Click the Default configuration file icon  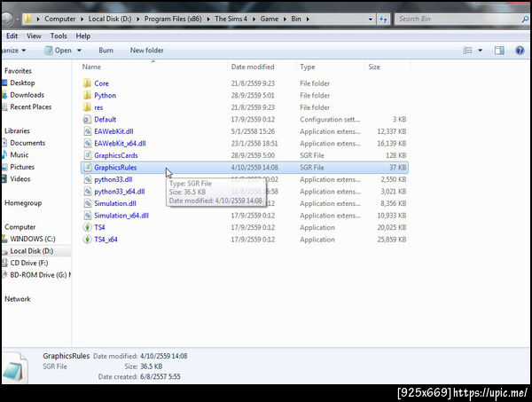coord(87,119)
